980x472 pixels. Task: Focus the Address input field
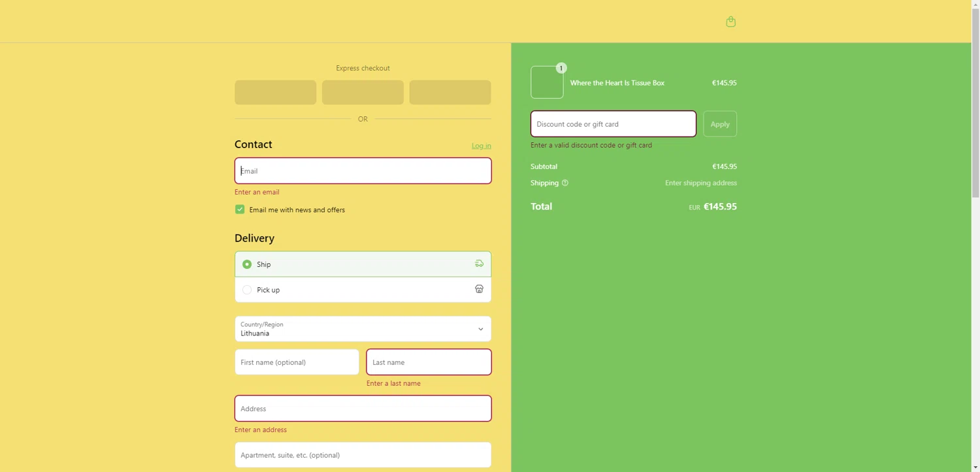point(363,409)
